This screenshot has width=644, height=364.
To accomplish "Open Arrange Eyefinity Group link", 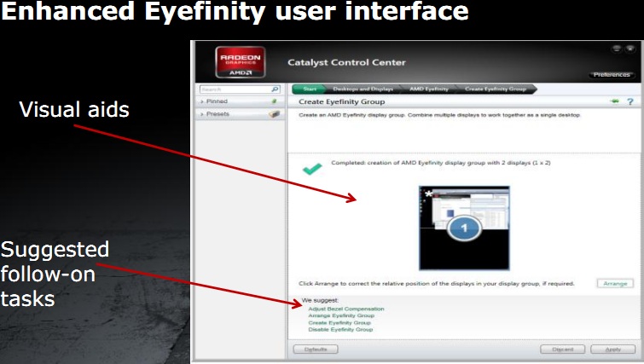I will click(x=341, y=315).
